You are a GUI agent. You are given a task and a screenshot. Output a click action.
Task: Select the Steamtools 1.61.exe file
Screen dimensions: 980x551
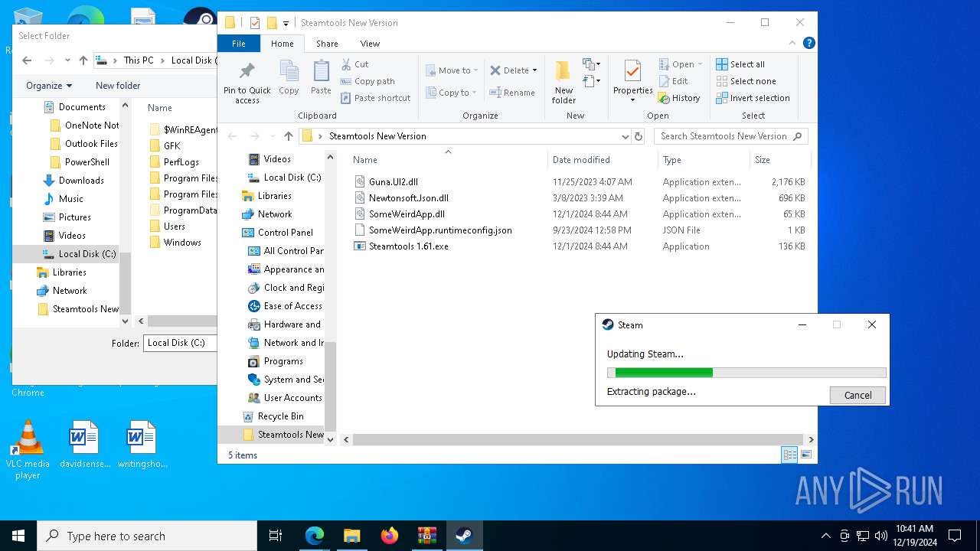coord(409,246)
